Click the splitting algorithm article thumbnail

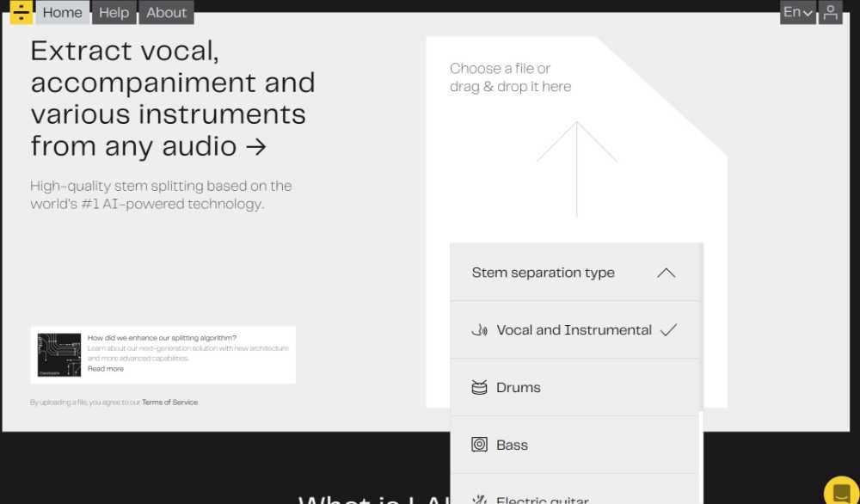click(59, 355)
